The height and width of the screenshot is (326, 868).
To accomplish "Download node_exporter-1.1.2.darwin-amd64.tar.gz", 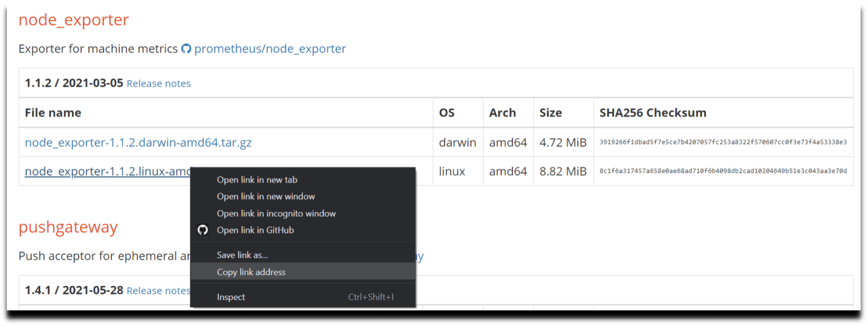I will 138,143.
